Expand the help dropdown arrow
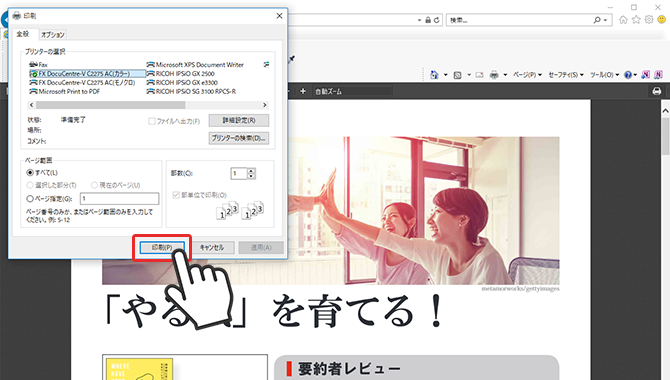 coord(635,75)
